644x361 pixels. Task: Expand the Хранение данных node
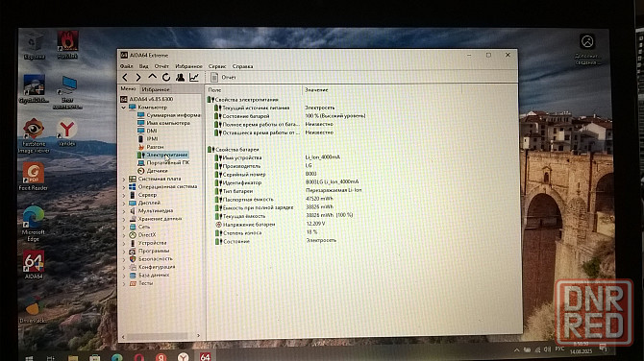[124, 219]
